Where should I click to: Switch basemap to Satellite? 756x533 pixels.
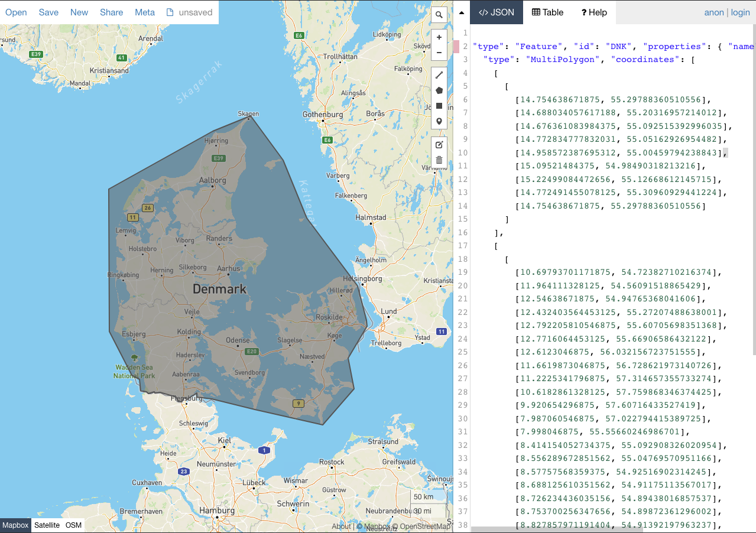point(47,525)
